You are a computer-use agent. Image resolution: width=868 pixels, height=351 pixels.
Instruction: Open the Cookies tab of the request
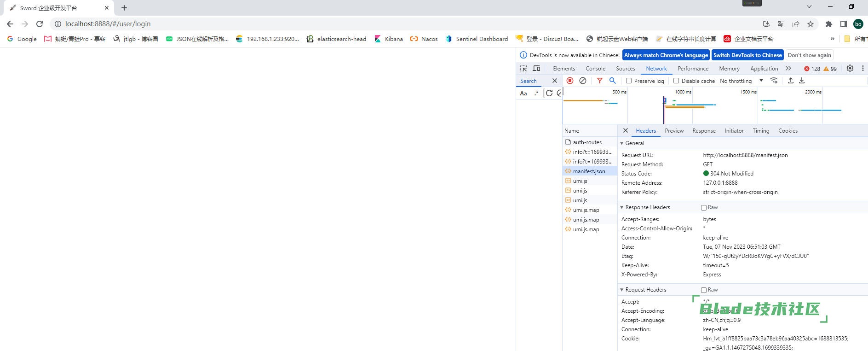click(x=788, y=131)
